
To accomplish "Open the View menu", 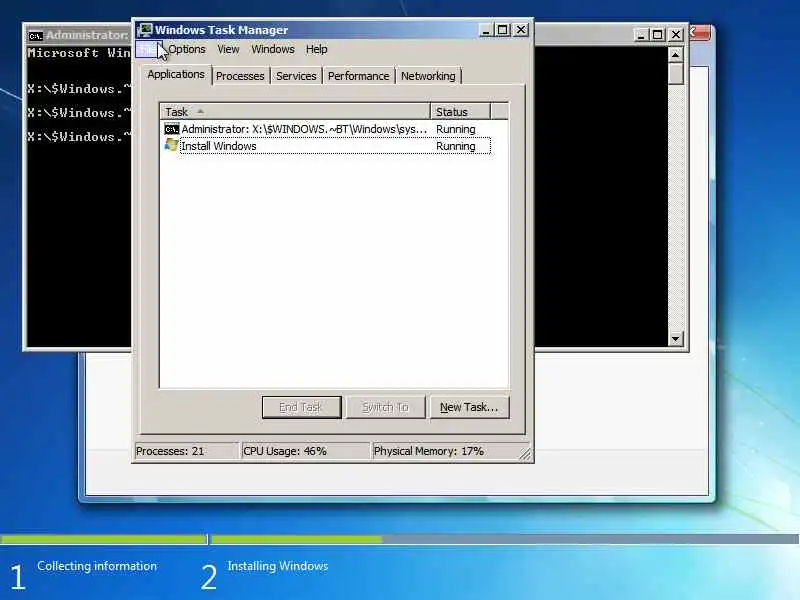I will click(x=228, y=49).
